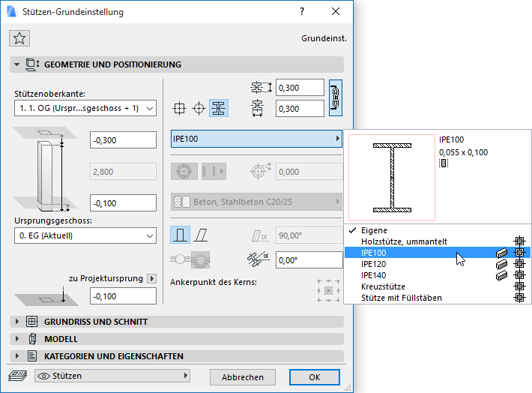Open the Stützenoberkante story dropdown

coord(85,108)
